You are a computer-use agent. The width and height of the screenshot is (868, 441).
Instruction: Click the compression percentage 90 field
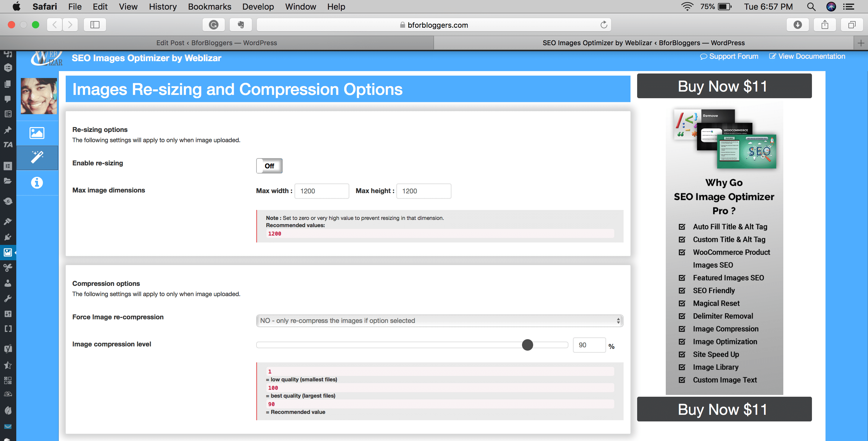(589, 345)
